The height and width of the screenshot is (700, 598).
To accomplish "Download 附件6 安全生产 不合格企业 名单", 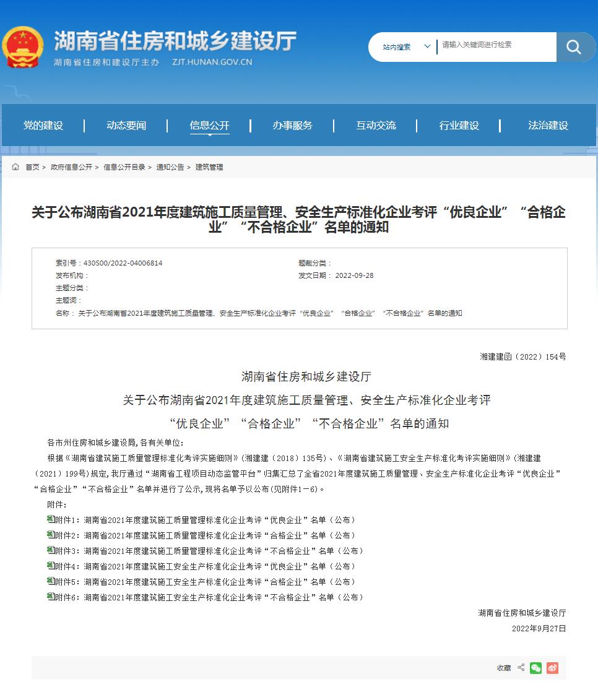I will (x=209, y=597).
